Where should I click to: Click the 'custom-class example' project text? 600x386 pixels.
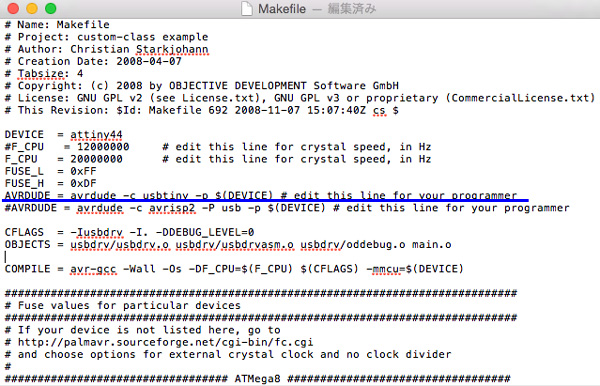tap(143, 37)
